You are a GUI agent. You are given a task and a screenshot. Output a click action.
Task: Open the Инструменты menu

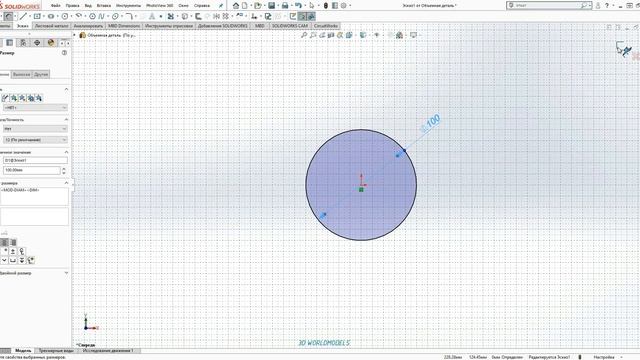pos(128,6)
